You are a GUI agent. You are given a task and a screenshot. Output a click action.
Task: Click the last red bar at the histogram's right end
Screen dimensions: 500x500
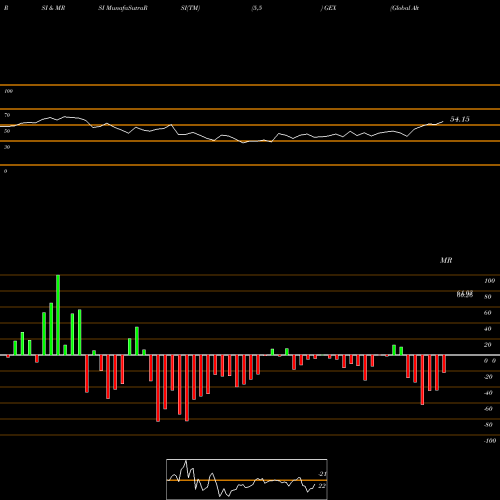point(444,364)
